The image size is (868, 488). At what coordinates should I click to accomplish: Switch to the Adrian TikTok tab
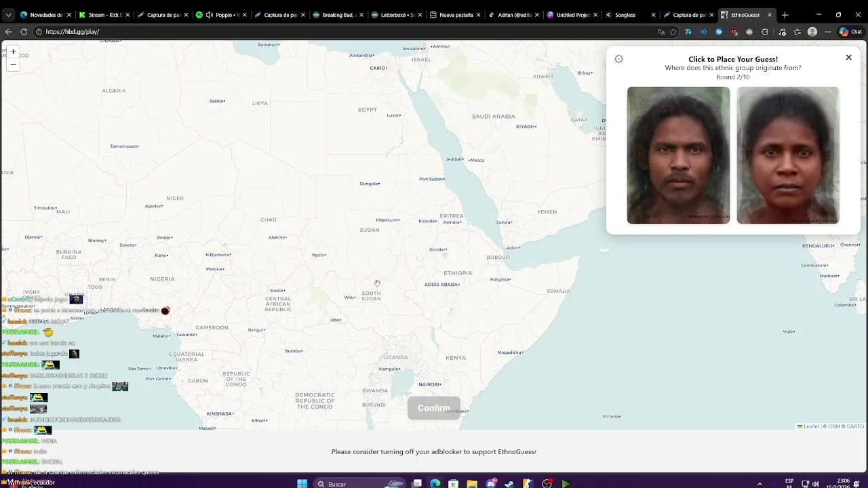point(513,15)
